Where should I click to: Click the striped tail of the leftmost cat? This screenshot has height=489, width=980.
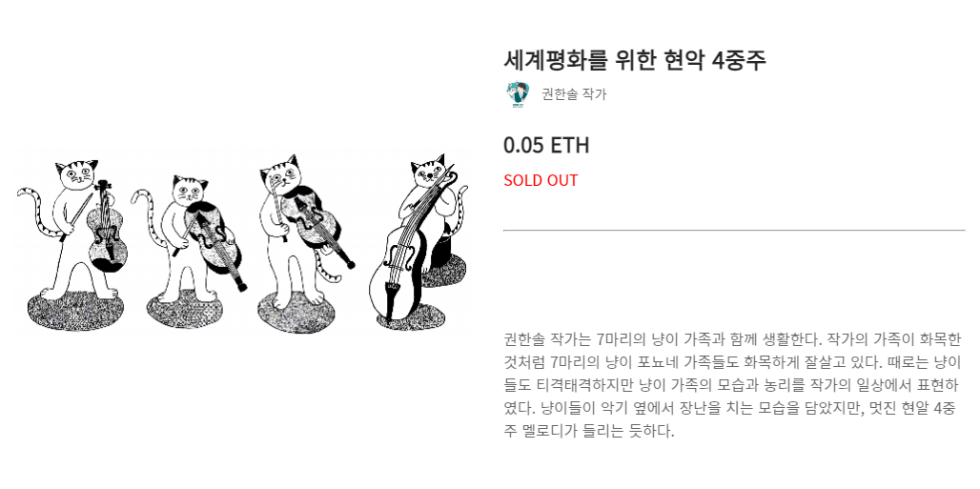(37, 213)
